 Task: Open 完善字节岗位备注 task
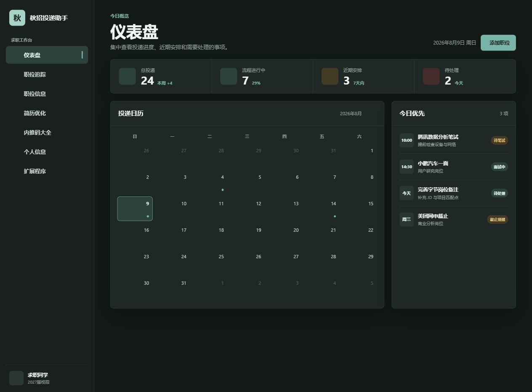coord(454,193)
